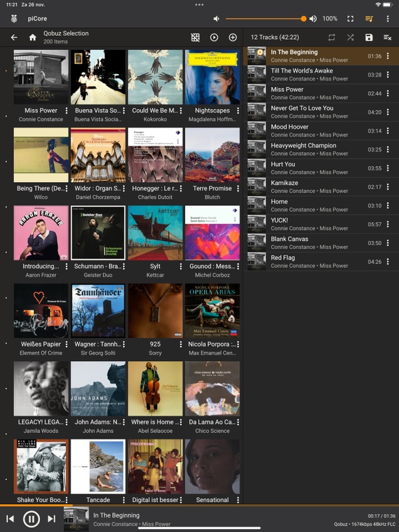Select Heavyweight Champion in the queue
This screenshot has width=399, height=532.
(x=321, y=149)
